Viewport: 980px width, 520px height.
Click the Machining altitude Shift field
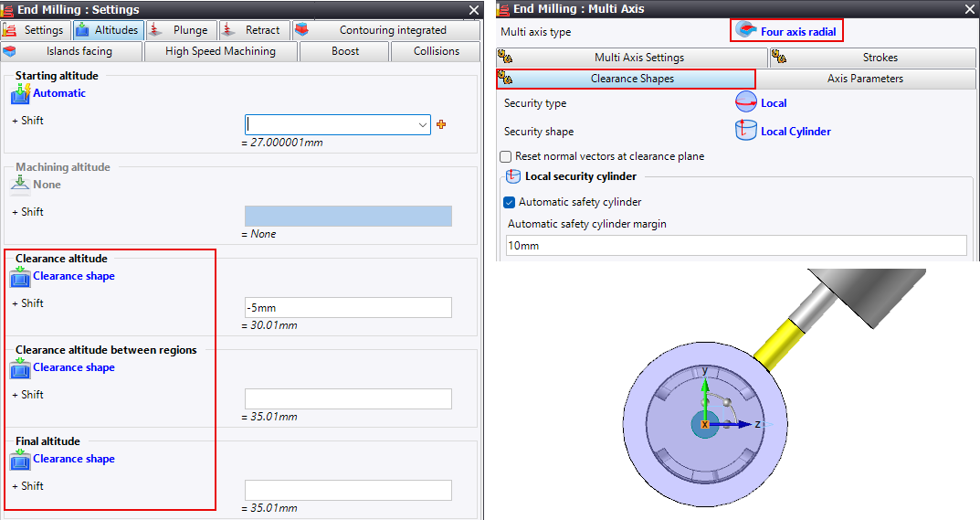(x=348, y=216)
